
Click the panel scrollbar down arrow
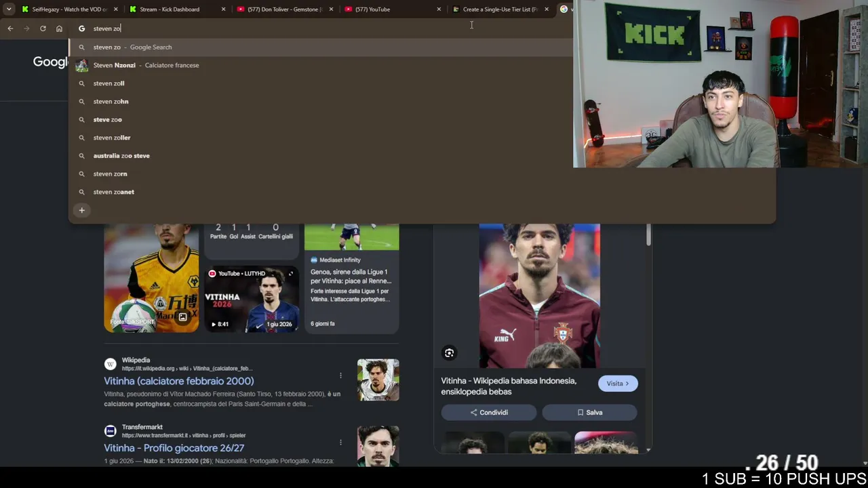[648, 449]
